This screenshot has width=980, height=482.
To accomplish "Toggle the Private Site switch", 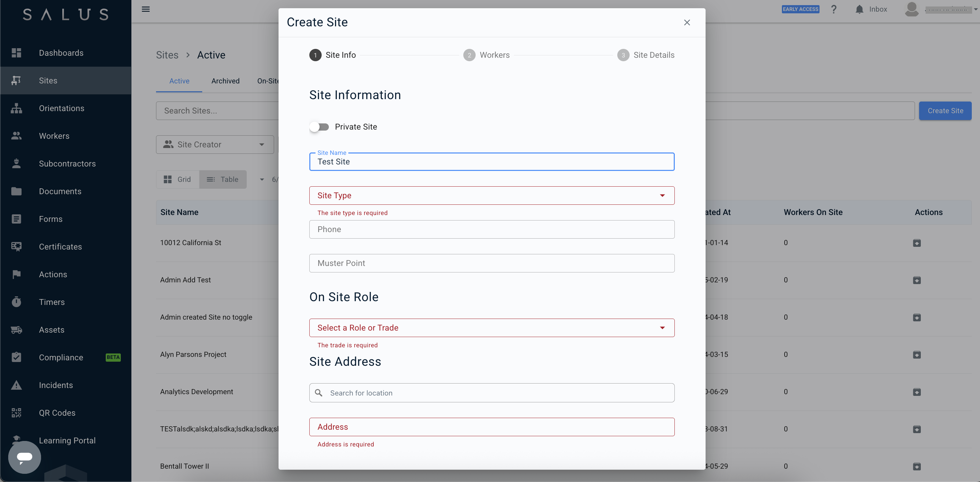I will pos(319,127).
